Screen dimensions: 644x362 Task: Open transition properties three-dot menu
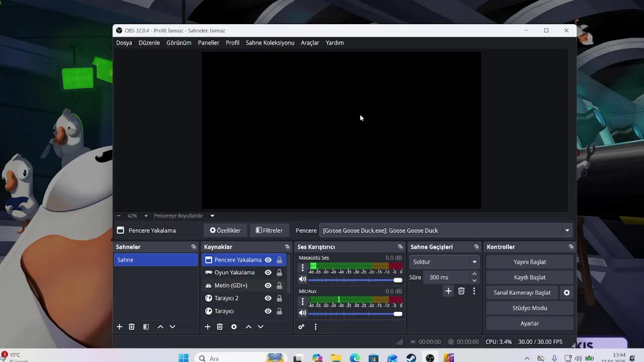pyautogui.click(x=474, y=291)
